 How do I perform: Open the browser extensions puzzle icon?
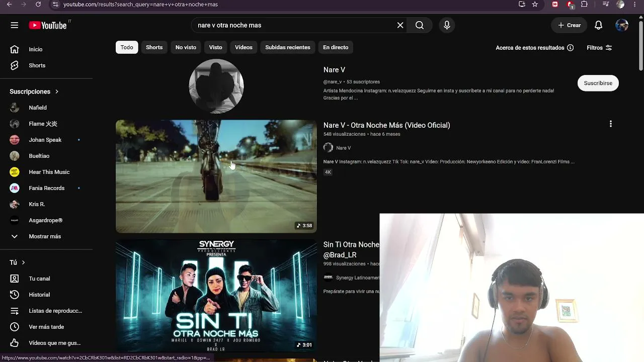point(584,5)
